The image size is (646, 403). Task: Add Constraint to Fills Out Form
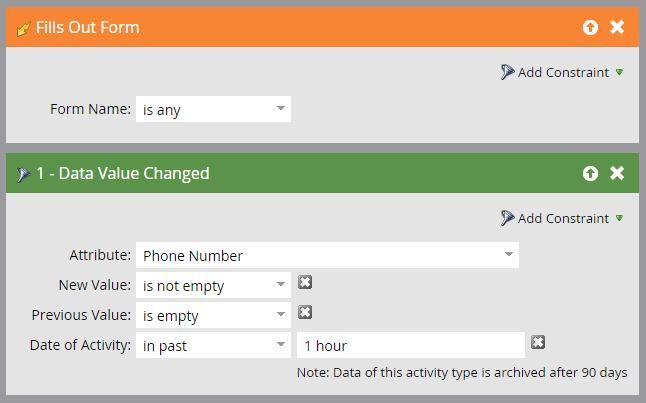click(562, 72)
